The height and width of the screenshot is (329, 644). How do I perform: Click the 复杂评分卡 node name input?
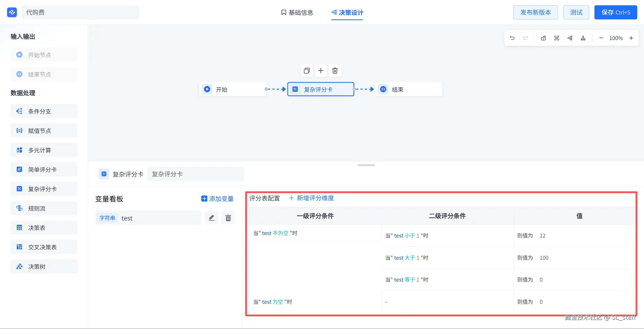[195, 174]
